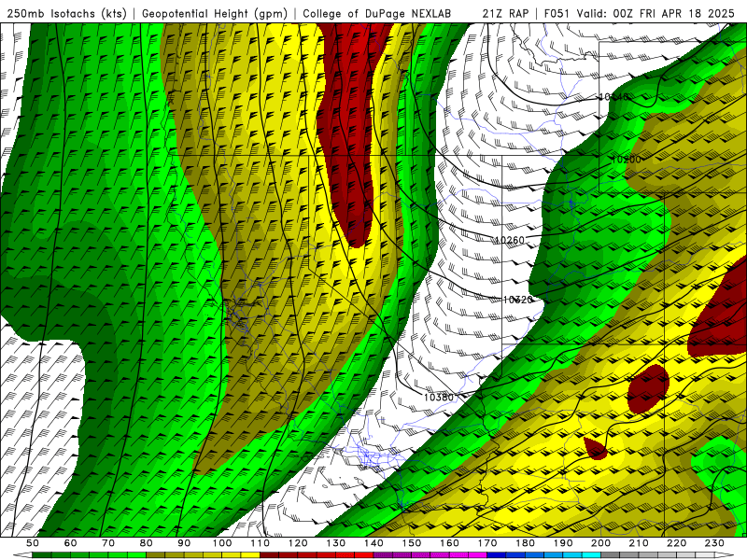Click the 60 kts colorbar label
The height and width of the screenshot is (560, 747).
(x=71, y=543)
